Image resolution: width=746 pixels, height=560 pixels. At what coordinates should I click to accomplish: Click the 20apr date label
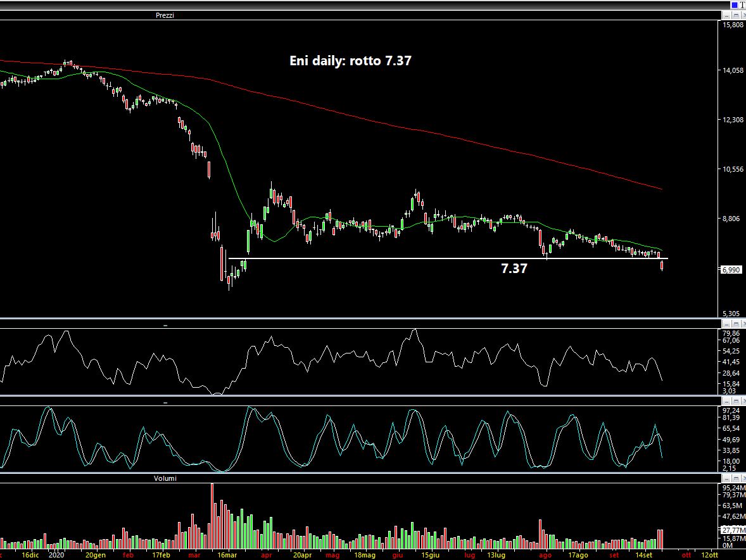click(x=303, y=555)
